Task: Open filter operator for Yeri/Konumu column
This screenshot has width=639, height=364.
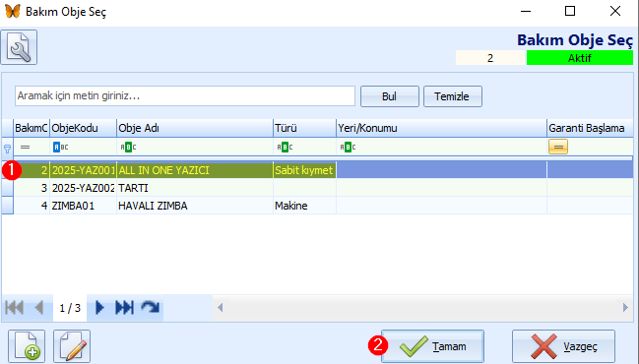Action: pos(348,147)
